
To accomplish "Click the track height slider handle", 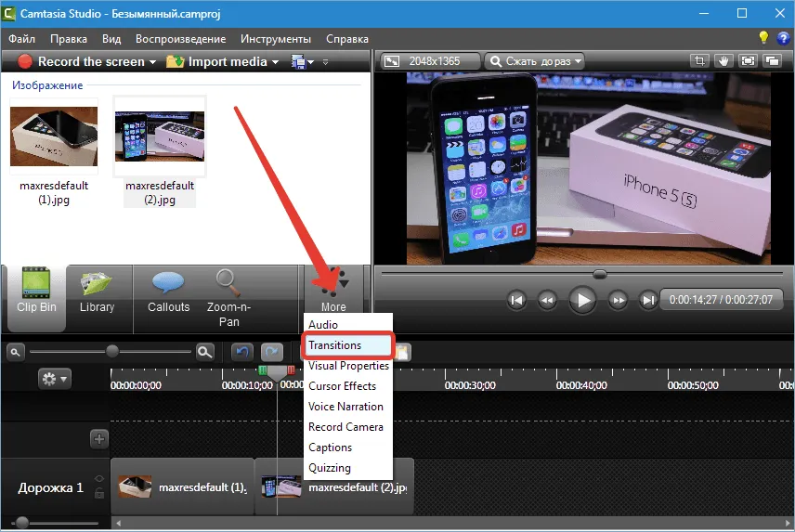I will tap(21, 522).
